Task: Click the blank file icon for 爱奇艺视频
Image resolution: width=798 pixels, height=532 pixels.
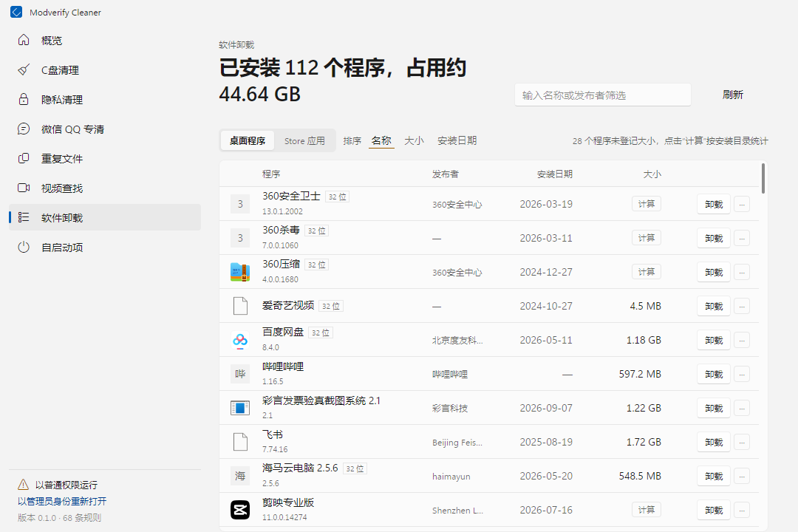Action: click(240, 306)
